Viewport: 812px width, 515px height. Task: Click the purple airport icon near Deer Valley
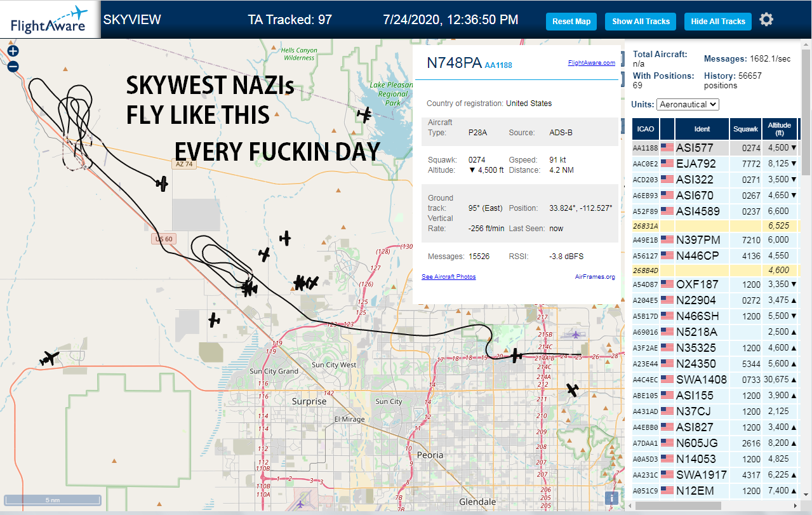tap(576, 334)
